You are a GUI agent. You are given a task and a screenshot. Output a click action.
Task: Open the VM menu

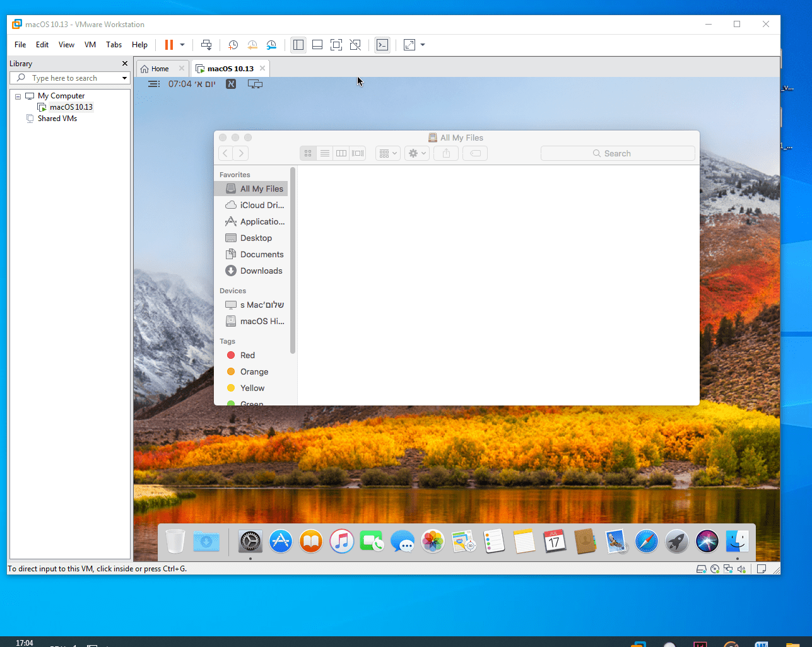tap(90, 45)
